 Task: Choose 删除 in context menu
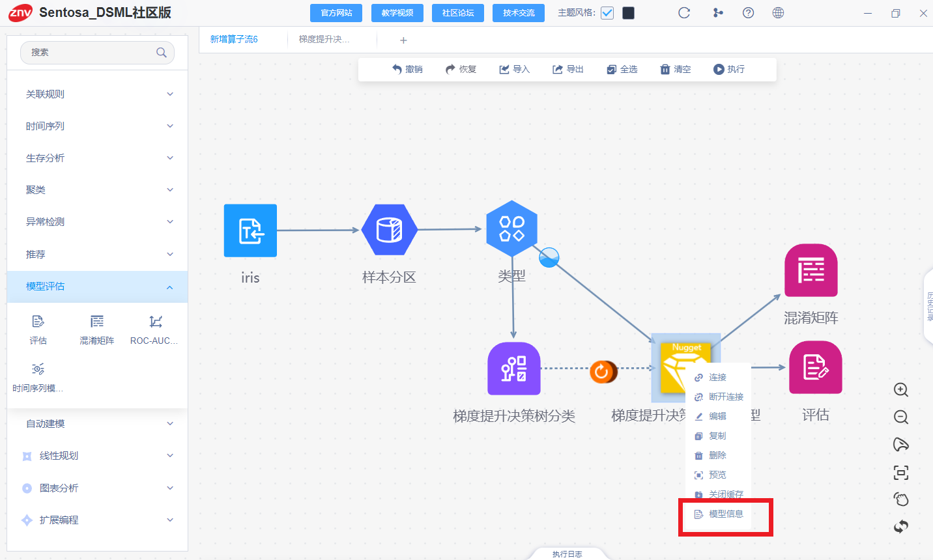718,455
